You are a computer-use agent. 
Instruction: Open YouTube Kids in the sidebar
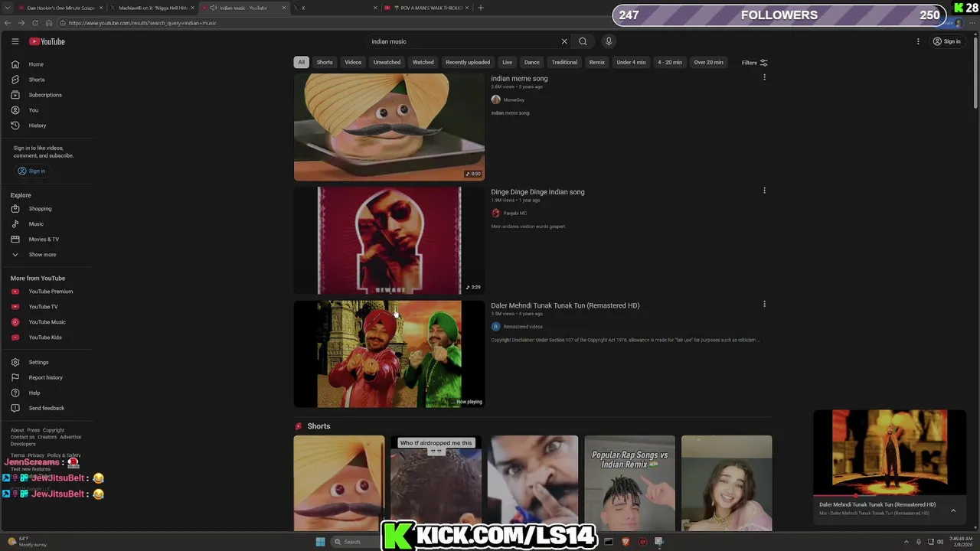(x=46, y=337)
